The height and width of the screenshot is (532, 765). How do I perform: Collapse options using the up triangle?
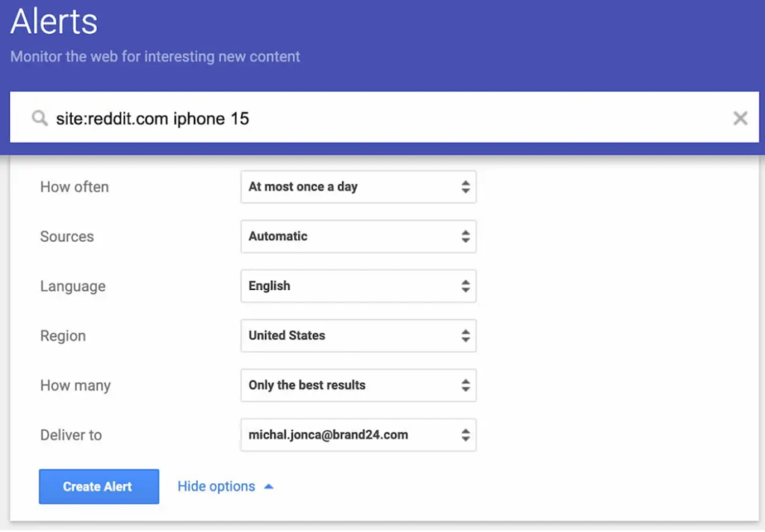pos(269,486)
